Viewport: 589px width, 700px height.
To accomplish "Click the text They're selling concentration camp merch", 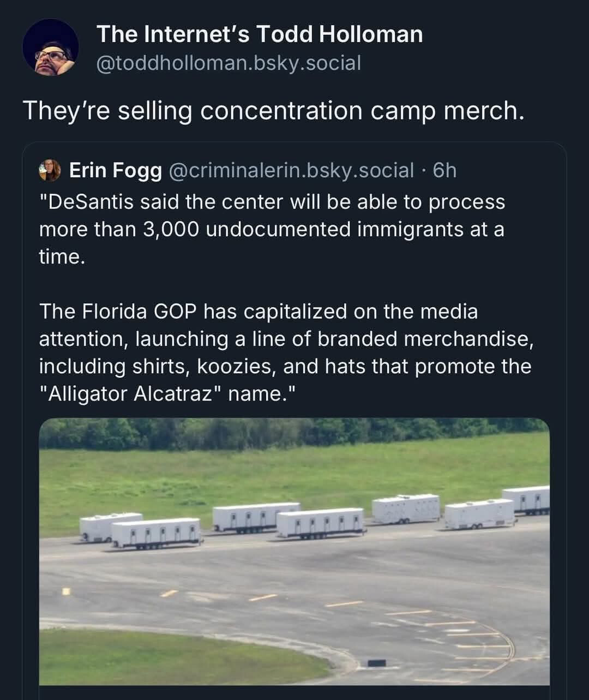I will point(274,111).
